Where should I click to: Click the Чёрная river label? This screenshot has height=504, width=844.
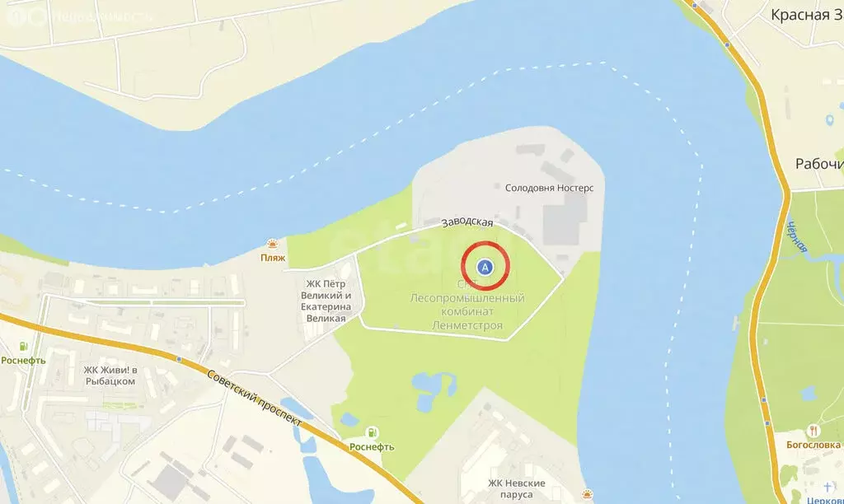pyautogui.click(x=797, y=236)
